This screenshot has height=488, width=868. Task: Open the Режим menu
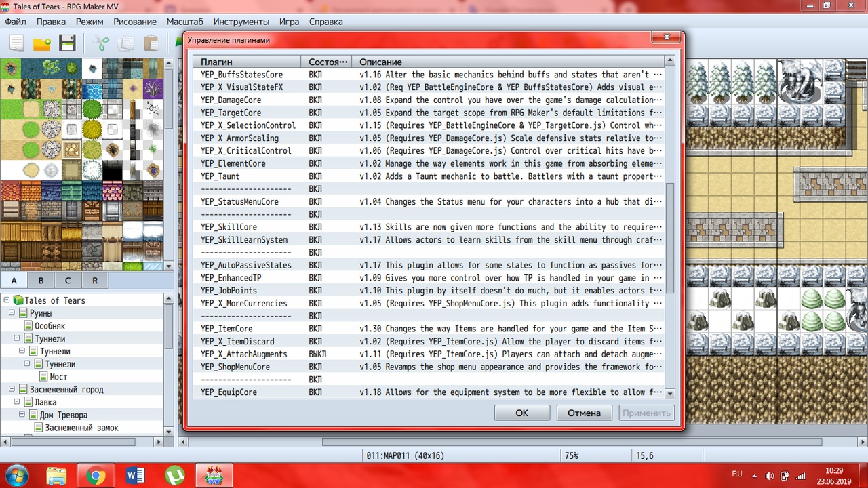tap(90, 22)
